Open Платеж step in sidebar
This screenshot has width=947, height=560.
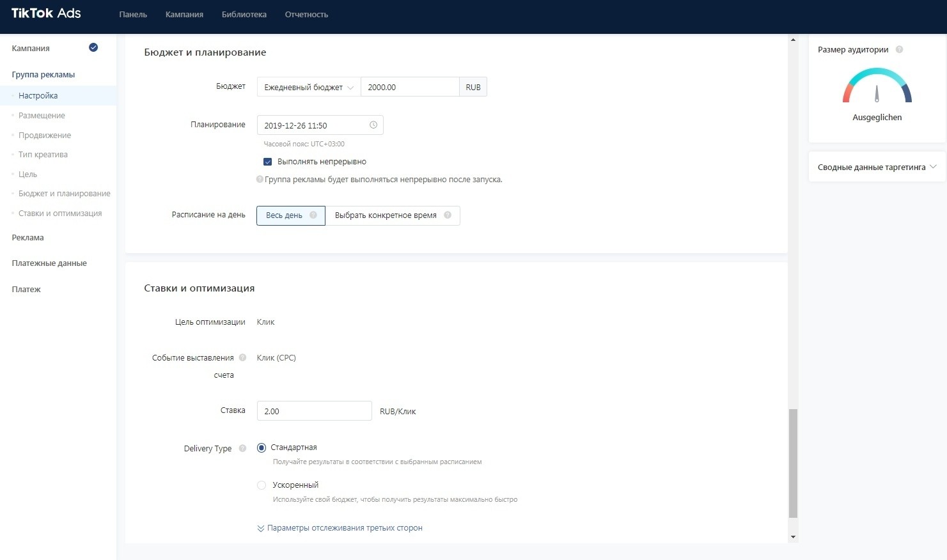(26, 289)
